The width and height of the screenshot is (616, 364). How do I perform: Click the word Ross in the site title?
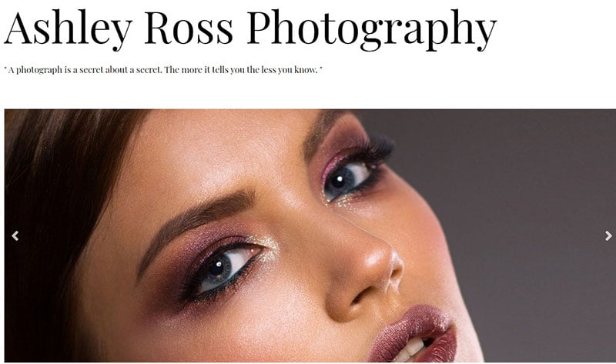(189, 28)
